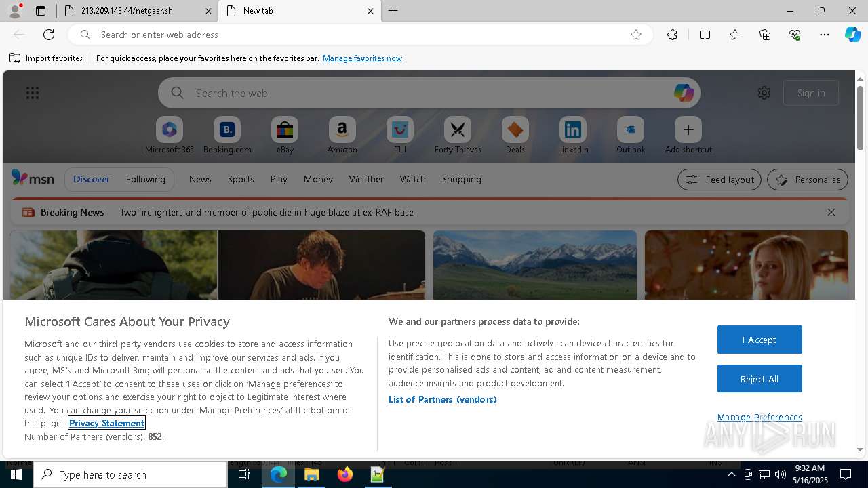Image resolution: width=868 pixels, height=488 pixels.
Task: Click Manage favorites now link
Action: (x=362, y=58)
